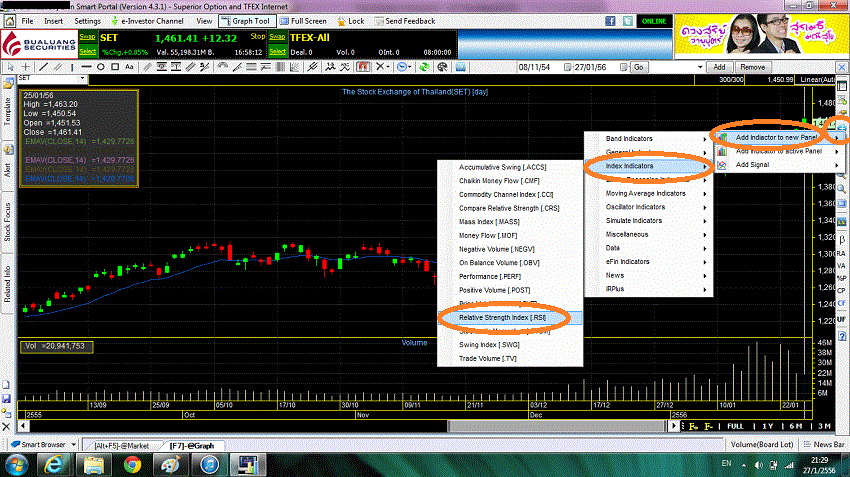
Task: Launch Google Chrome from taskbar
Action: [132, 465]
